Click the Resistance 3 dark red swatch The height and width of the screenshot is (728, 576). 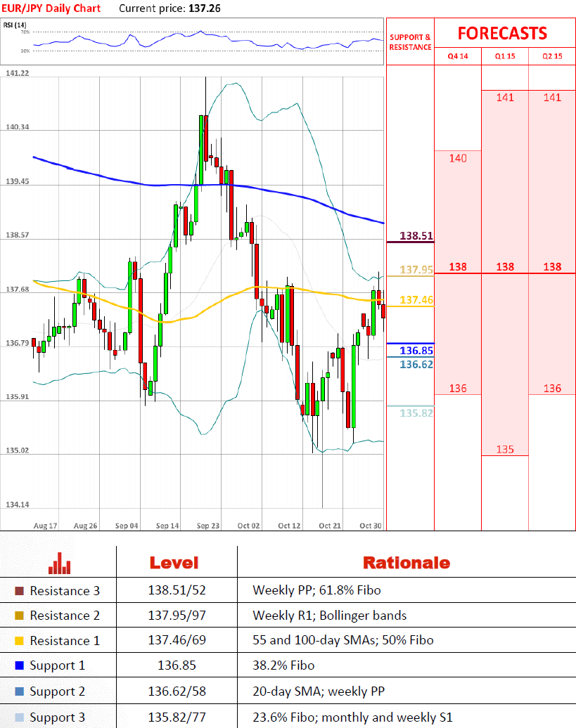19,590
